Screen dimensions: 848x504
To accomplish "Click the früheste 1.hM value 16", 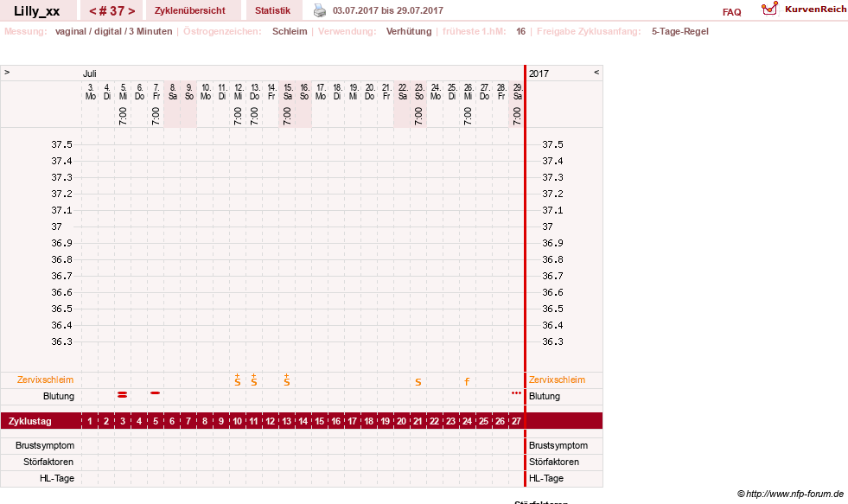I will pos(520,31).
